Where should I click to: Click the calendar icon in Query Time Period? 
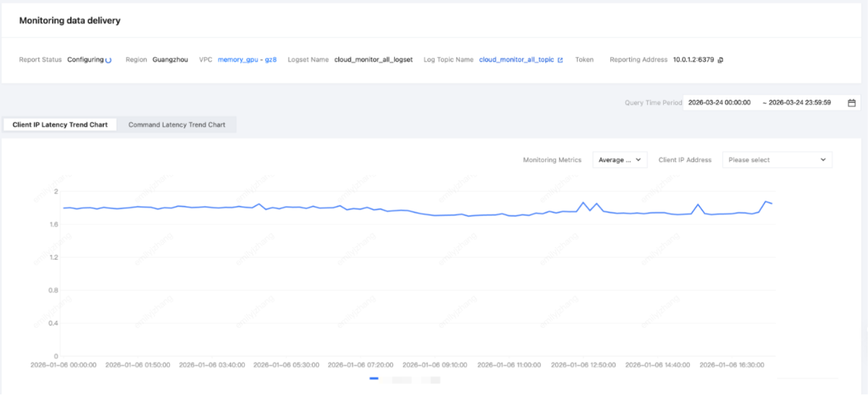click(x=852, y=103)
